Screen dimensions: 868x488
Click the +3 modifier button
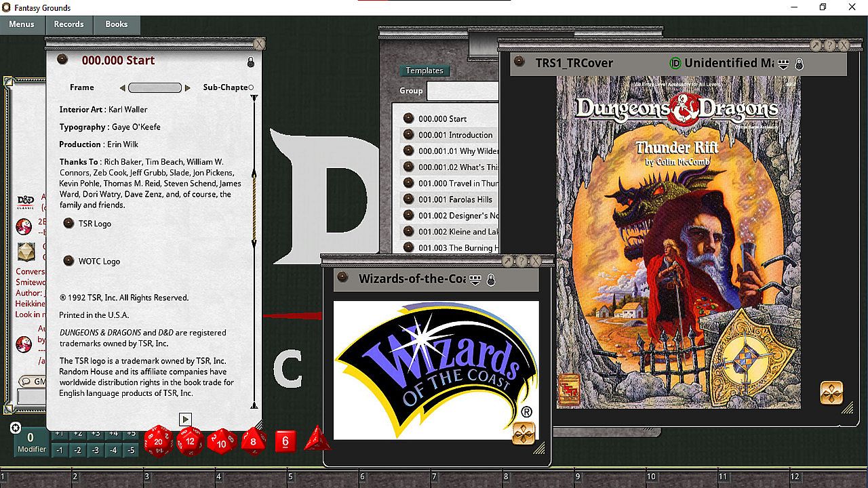point(96,434)
